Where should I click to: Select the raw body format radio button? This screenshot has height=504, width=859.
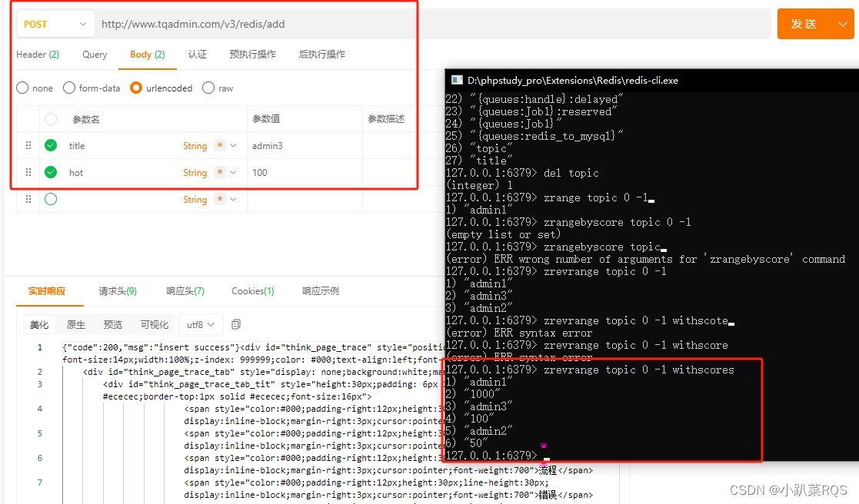(x=208, y=88)
